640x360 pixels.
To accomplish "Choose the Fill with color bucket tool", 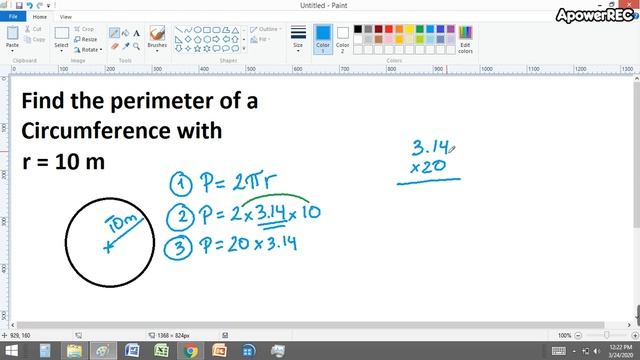I will tap(126, 33).
